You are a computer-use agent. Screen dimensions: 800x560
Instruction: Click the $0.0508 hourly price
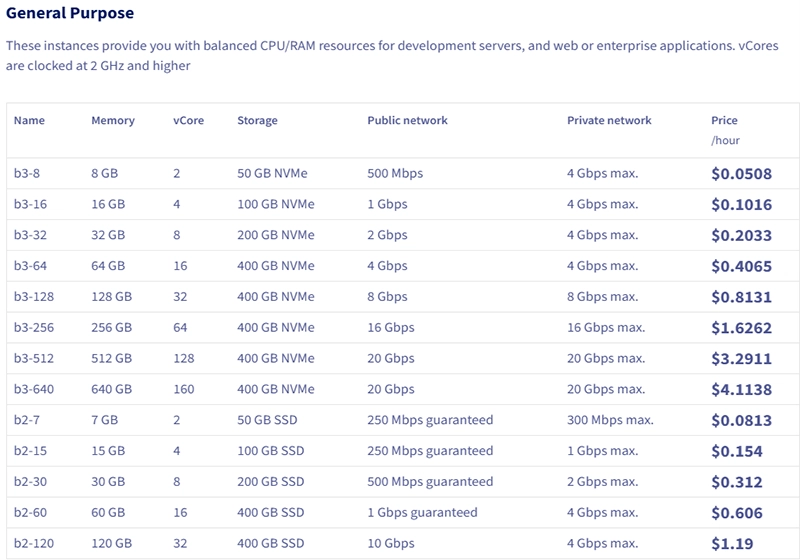741,174
